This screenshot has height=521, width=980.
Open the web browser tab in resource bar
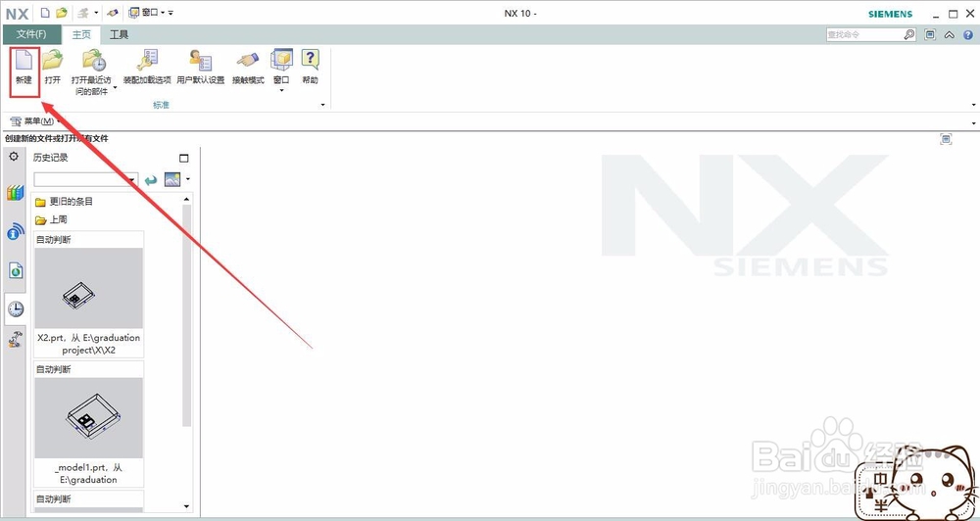tap(16, 270)
